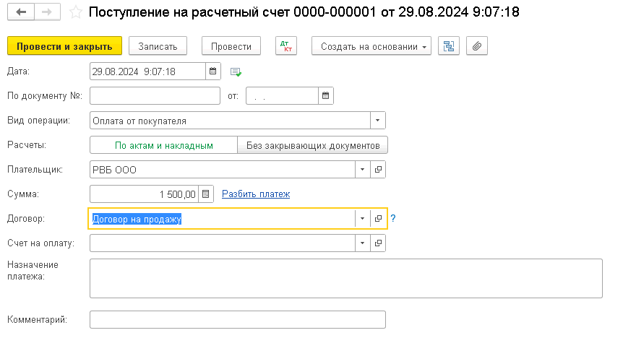Focus the 'По документу №' input field
Viewport: 623px width, 364px height.
coord(155,95)
